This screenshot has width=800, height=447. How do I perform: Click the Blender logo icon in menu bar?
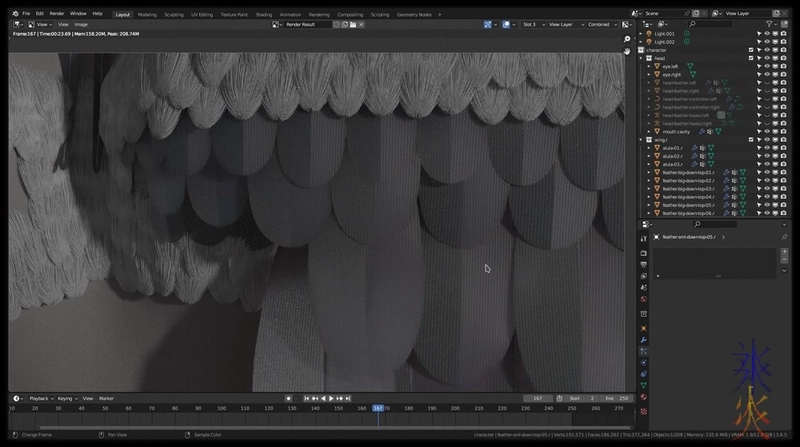click(15, 13)
